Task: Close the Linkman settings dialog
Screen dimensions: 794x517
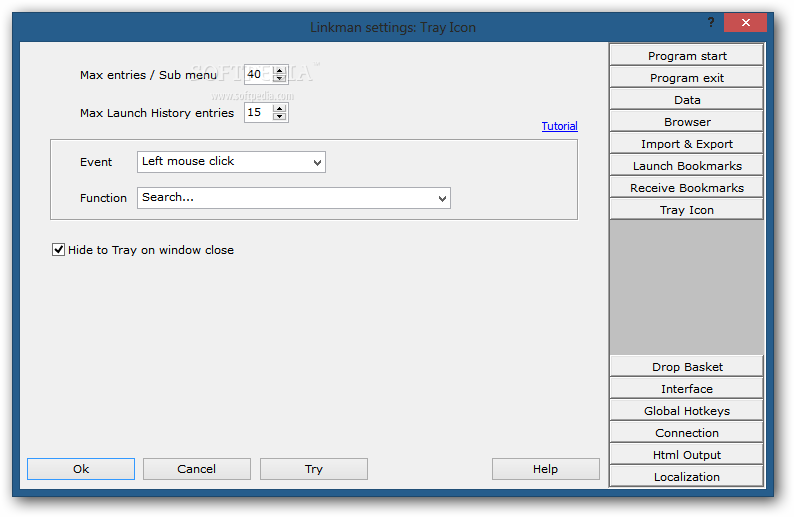Action: pos(745,22)
